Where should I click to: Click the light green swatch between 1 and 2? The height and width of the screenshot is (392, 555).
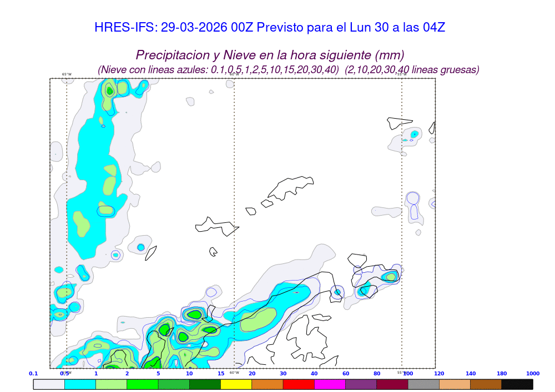coord(112,384)
